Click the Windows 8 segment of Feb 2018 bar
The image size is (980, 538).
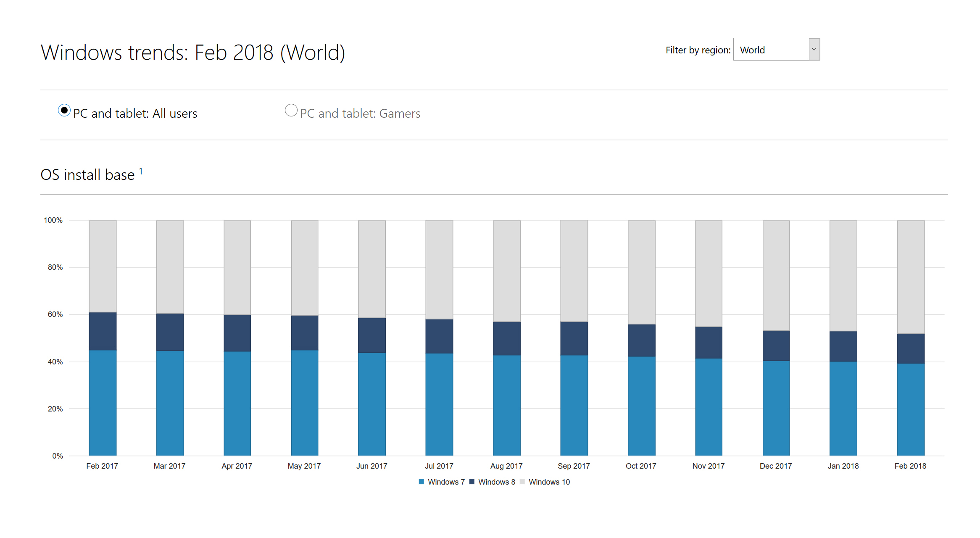pyautogui.click(x=911, y=348)
